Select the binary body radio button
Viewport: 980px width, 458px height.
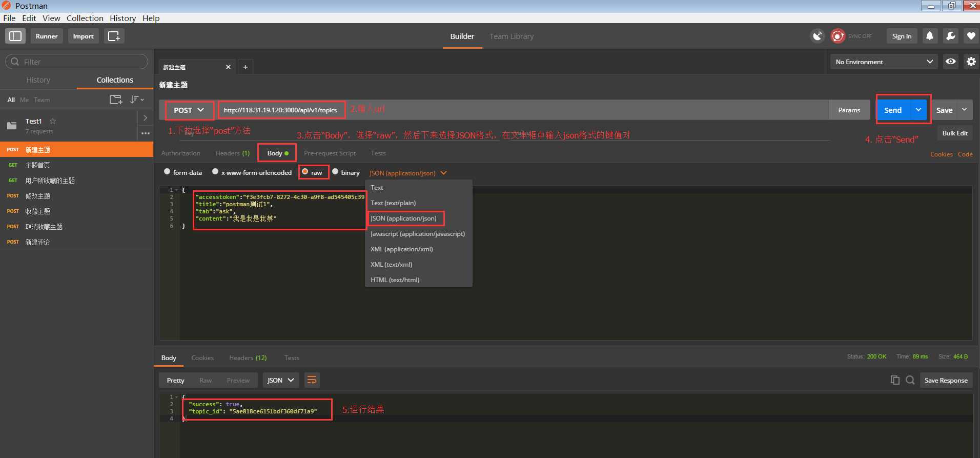[x=335, y=172]
